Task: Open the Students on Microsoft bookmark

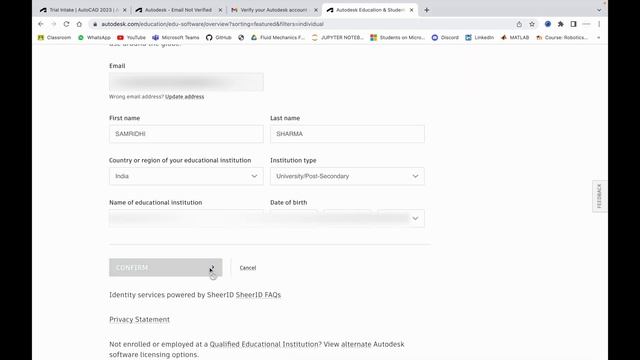Action: pos(398,38)
